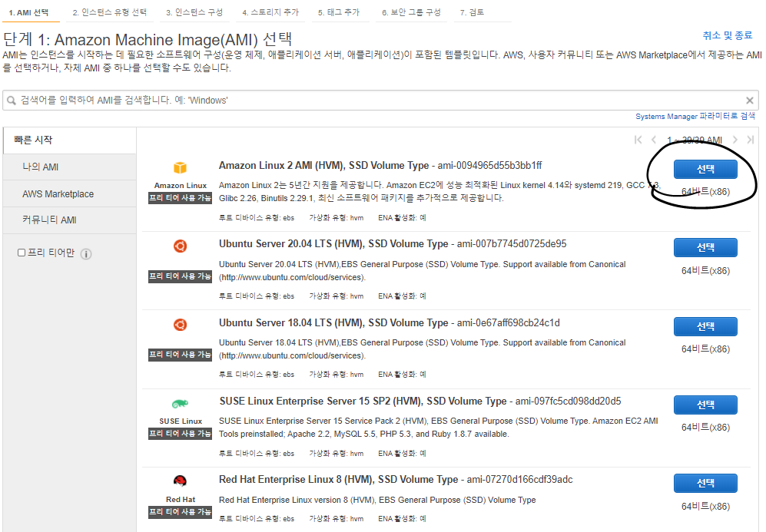
Task: Click 선택 for Red Hat Enterprise Linux 8
Action: click(705, 483)
